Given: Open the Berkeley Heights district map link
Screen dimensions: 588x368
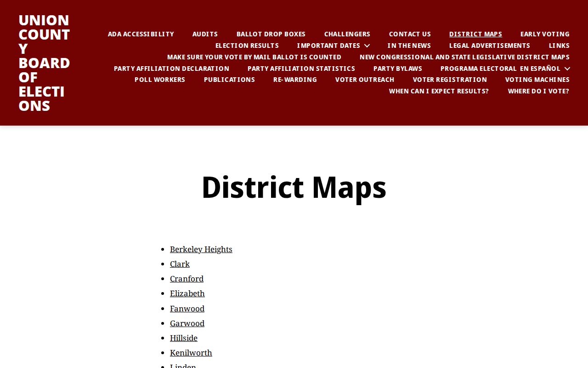Looking at the screenshot, I should pyautogui.click(x=201, y=249).
